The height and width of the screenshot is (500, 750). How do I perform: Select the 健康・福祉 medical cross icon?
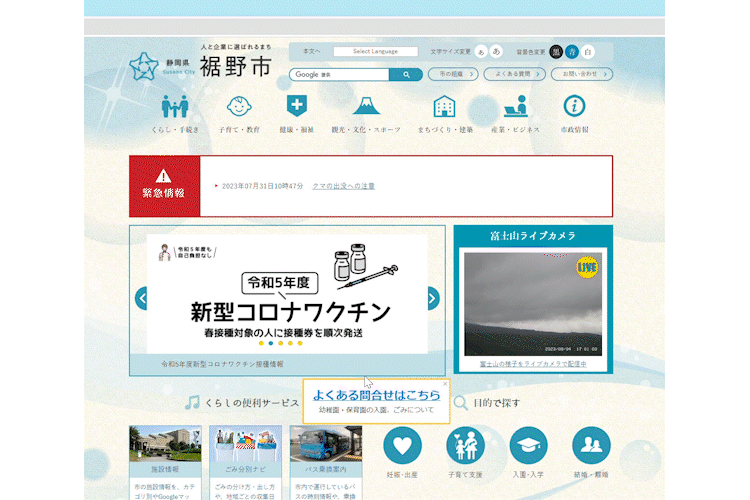(x=297, y=107)
